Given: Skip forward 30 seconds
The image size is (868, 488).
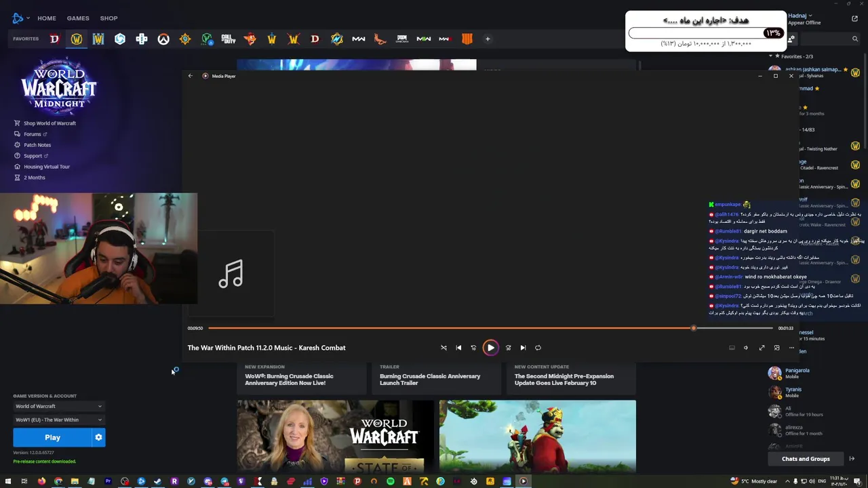Looking at the screenshot, I should (x=508, y=348).
